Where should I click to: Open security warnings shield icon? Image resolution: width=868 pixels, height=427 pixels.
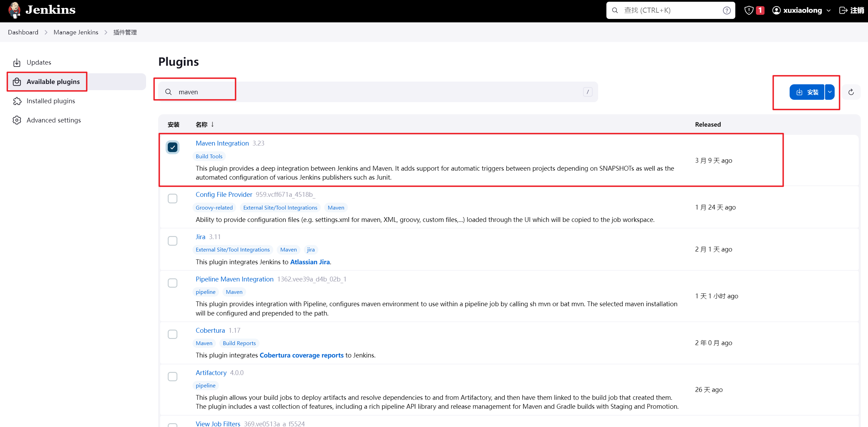coord(749,10)
